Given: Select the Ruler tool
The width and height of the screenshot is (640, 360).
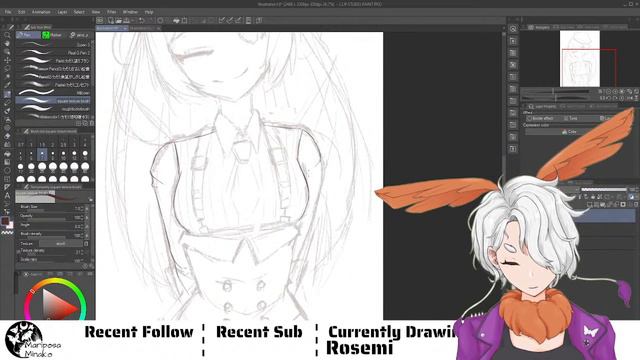Looking at the screenshot, I should pyautogui.click(x=7, y=187).
